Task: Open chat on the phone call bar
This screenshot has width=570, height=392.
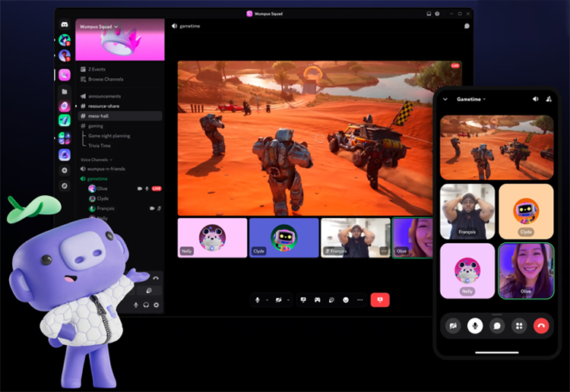Action: point(497,325)
